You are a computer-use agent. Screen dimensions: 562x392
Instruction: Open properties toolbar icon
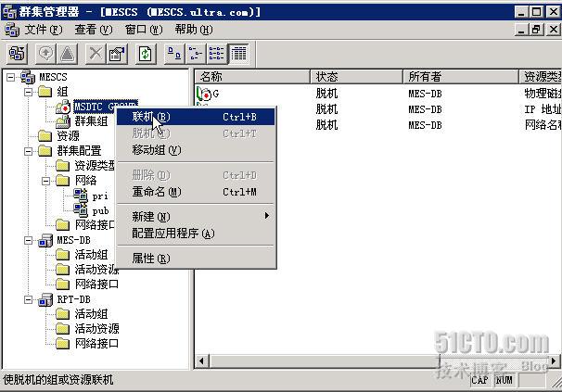[117, 54]
